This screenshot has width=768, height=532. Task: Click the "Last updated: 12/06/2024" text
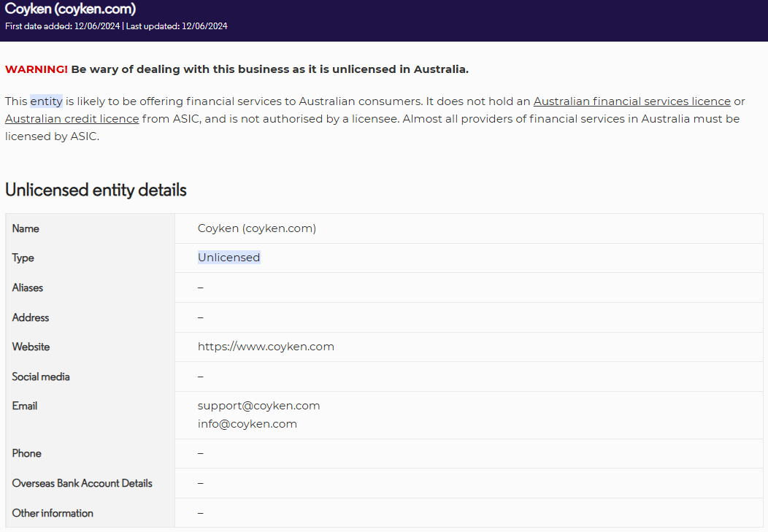[177, 26]
